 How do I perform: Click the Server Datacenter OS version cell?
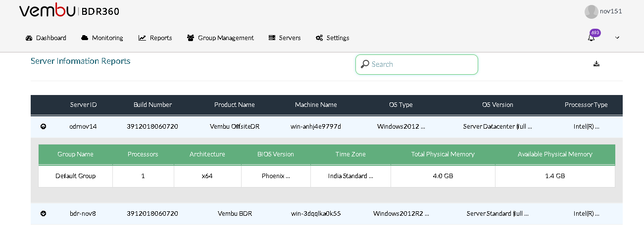coord(497,127)
